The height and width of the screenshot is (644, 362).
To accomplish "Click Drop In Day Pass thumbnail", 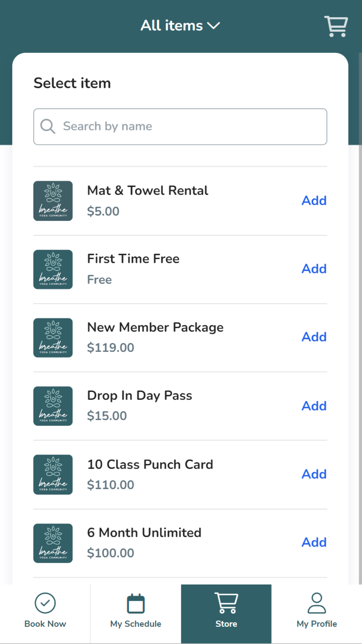I will click(x=53, y=406).
